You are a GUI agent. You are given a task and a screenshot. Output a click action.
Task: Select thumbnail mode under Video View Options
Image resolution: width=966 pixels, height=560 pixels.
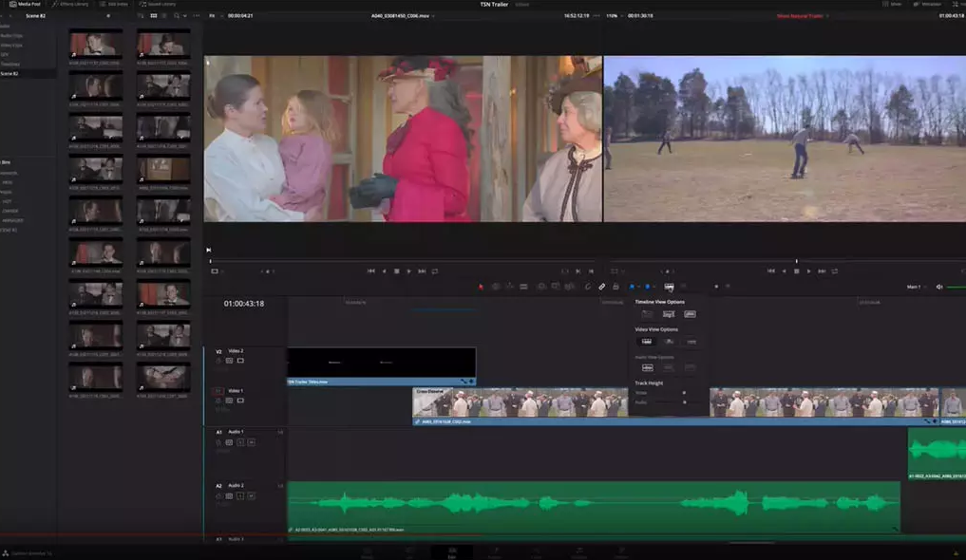(x=669, y=342)
